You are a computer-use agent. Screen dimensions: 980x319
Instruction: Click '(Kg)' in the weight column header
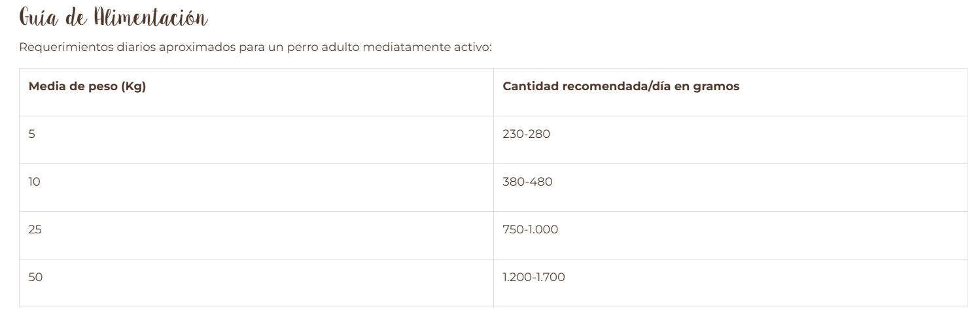[x=133, y=86]
